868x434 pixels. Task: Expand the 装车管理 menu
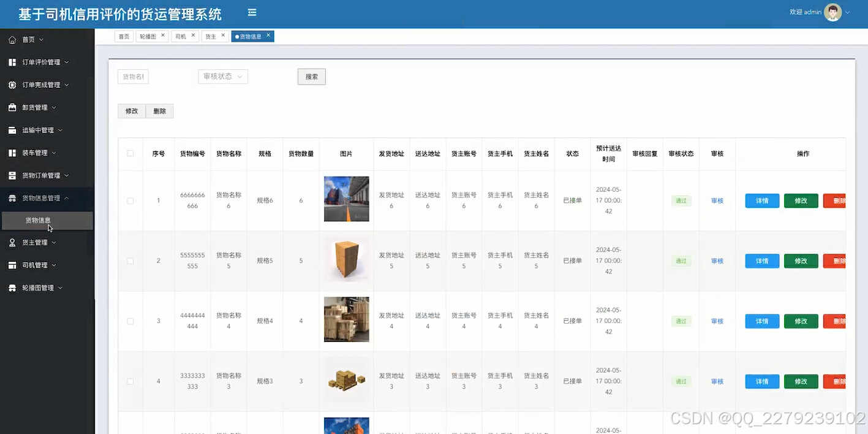[x=54, y=153]
